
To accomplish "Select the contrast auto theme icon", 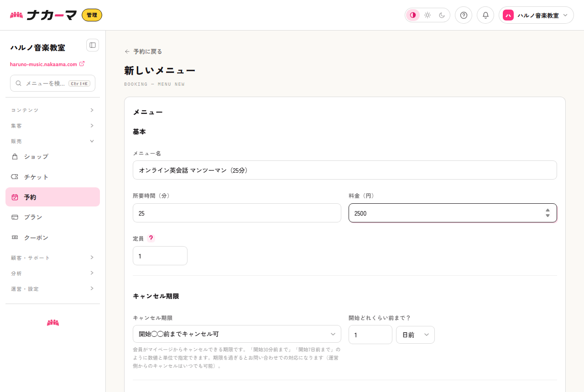I will tap(413, 15).
